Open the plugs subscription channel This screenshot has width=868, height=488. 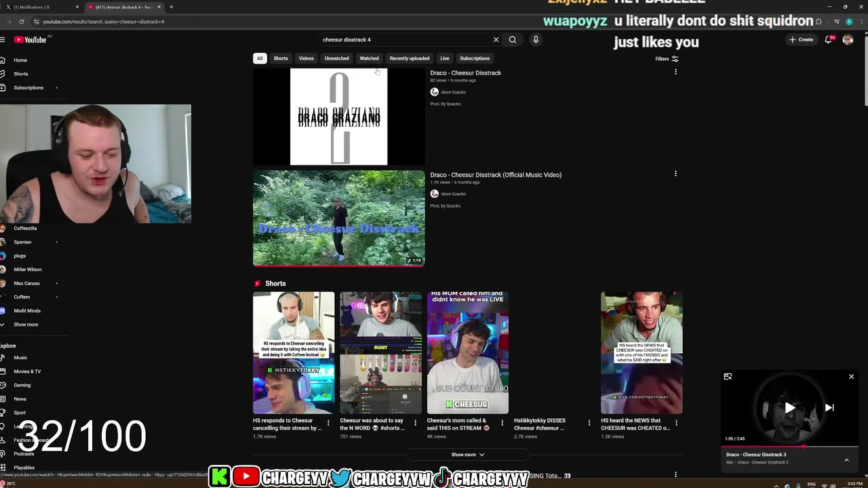click(x=20, y=256)
